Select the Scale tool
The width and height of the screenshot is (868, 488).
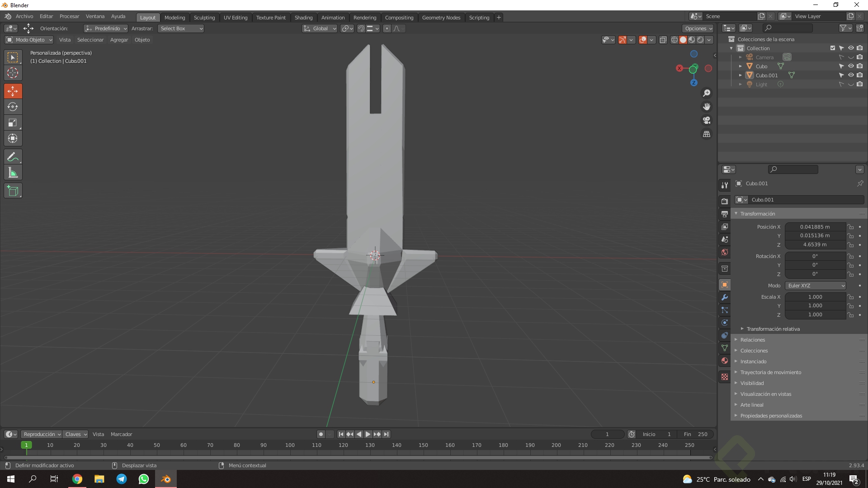click(13, 123)
